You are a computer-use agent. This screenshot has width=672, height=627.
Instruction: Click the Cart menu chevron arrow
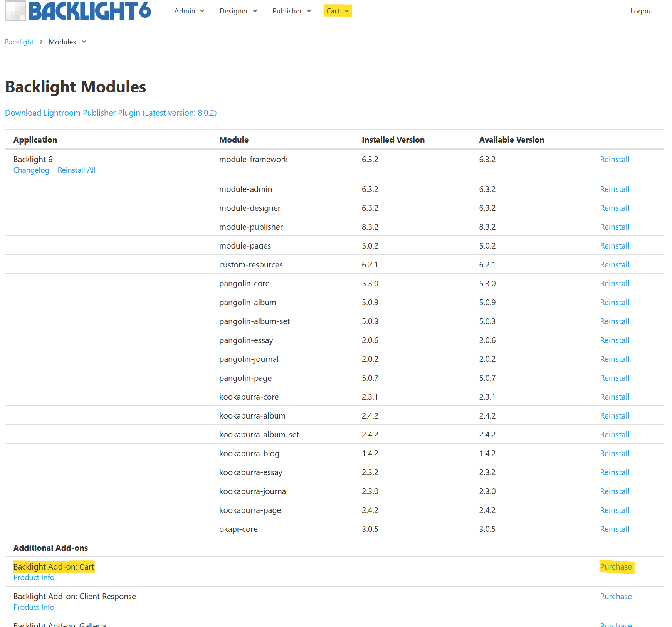347,11
